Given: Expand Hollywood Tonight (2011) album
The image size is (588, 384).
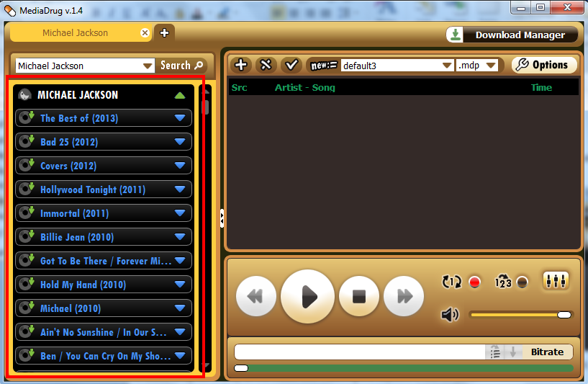Looking at the screenshot, I should point(180,189).
